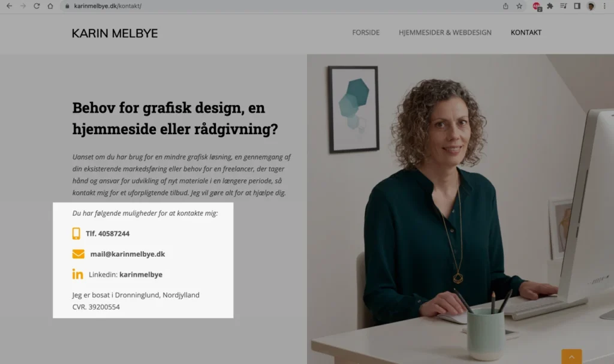Toggle the browser side panel icon
Image resolution: width=614 pixels, height=364 pixels.
tap(577, 6)
